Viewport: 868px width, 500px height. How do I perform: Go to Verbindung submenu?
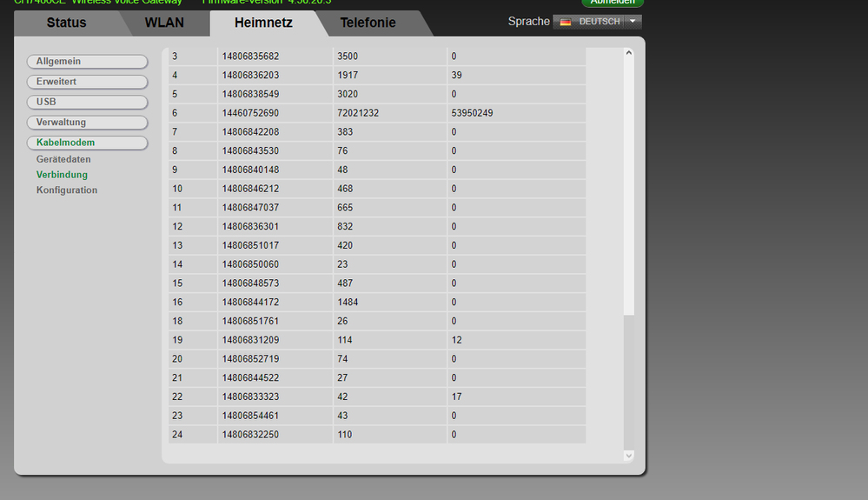point(62,175)
